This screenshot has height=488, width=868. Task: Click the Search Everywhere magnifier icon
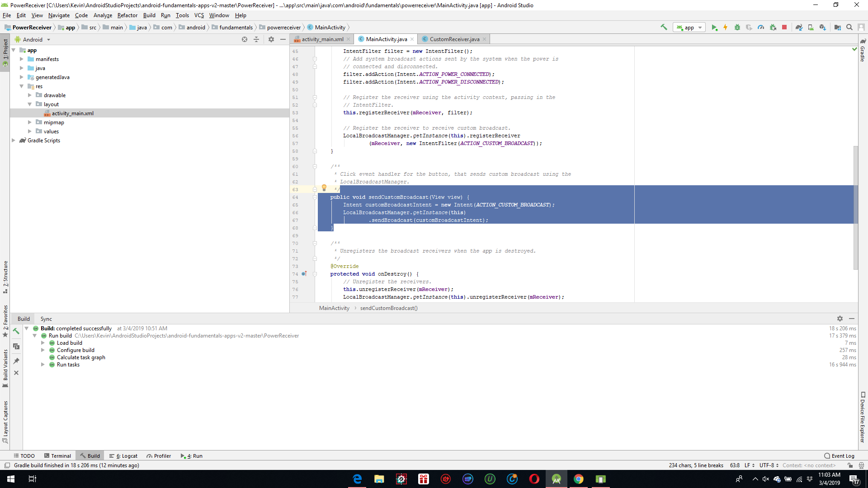tap(849, 27)
